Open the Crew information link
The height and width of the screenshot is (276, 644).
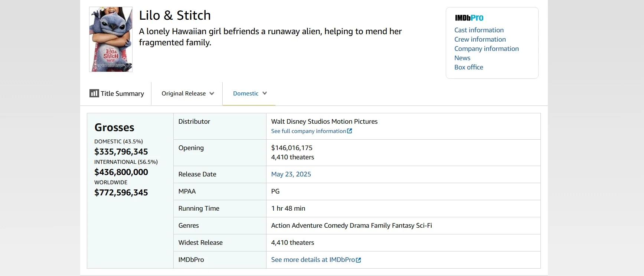[480, 39]
